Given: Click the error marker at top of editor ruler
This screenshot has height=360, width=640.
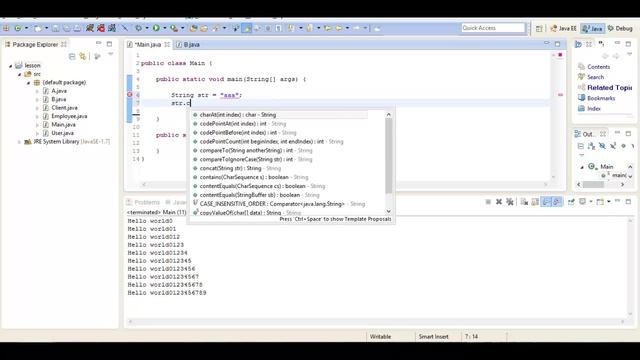Looking at the screenshot, I should (560, 55).
